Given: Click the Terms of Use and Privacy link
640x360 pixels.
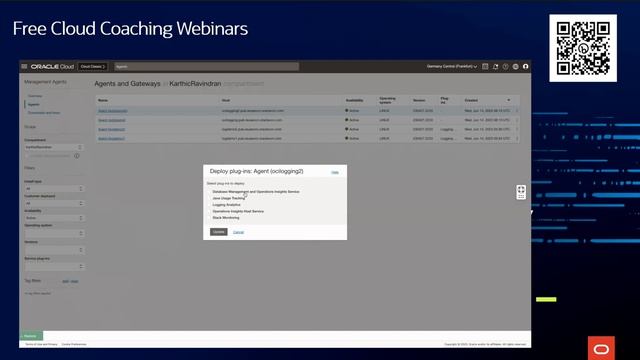Looking at the screenshot, I should point(41,344).
